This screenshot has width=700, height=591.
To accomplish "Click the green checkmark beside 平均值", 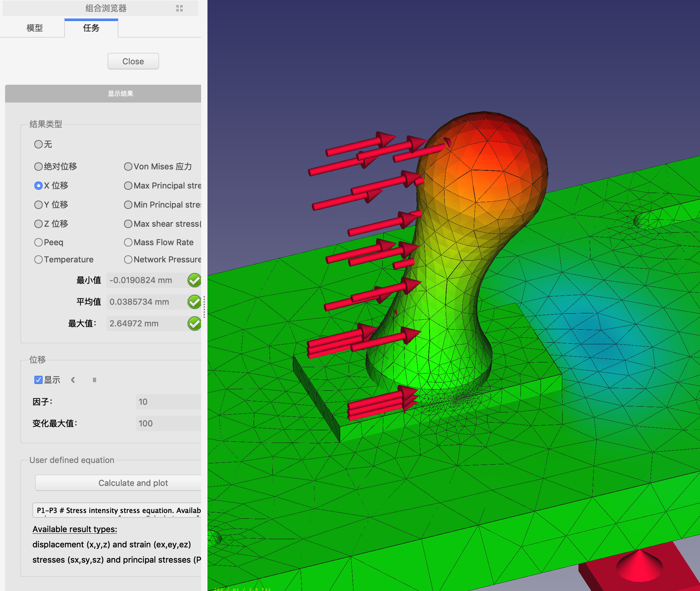I will [x=194, y=302].
